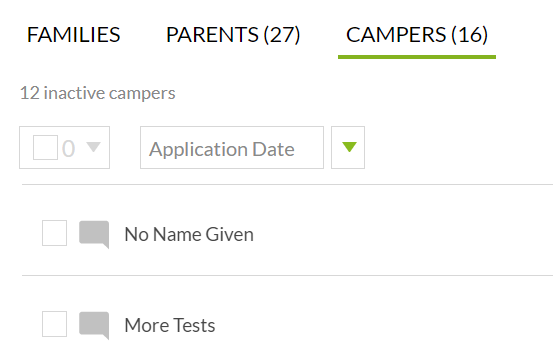
Task: Select the CAMPERS (16) tab
Action: point(417,35)
